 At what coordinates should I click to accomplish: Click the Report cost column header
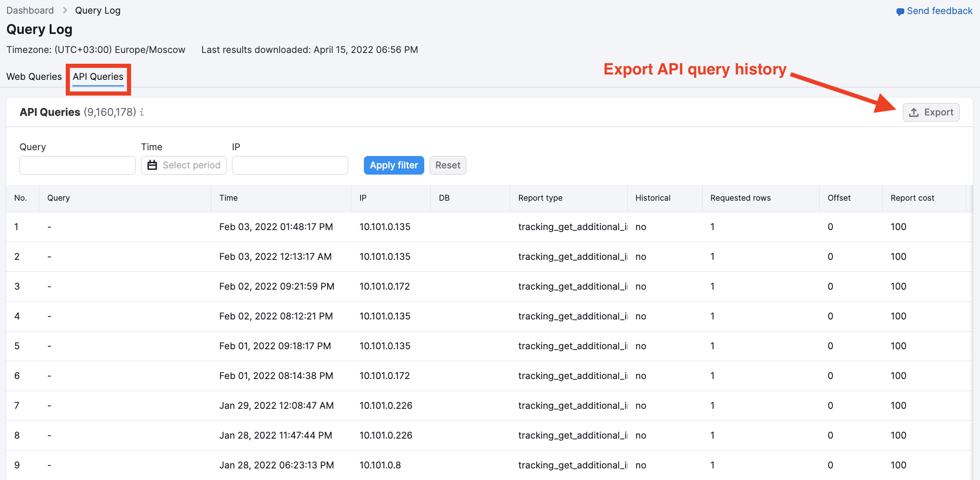[912, 198]
